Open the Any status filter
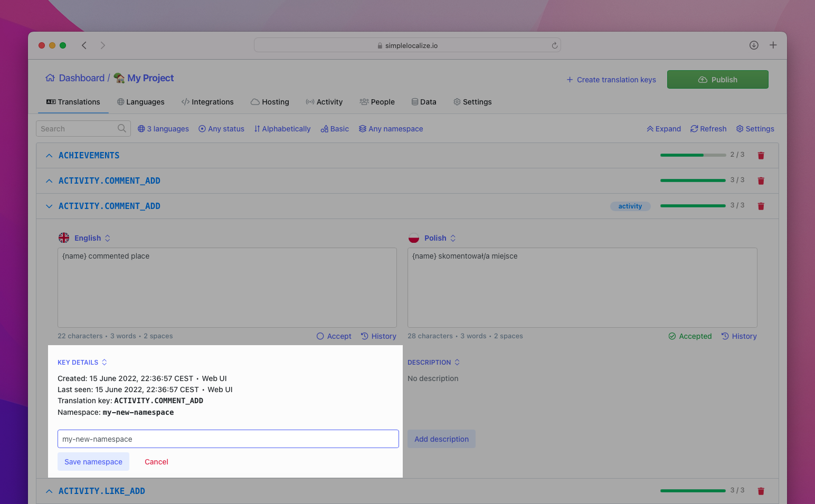815x504 pixels. point(221,129)
